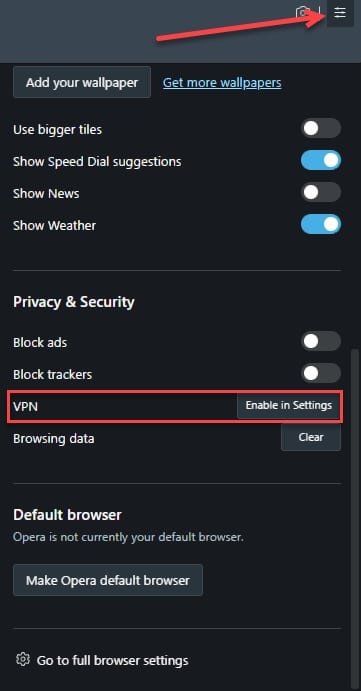Click the snapshot camera icon
Image resolution: width=361 pixels, height=691 pixels.
tap(303, 12)
